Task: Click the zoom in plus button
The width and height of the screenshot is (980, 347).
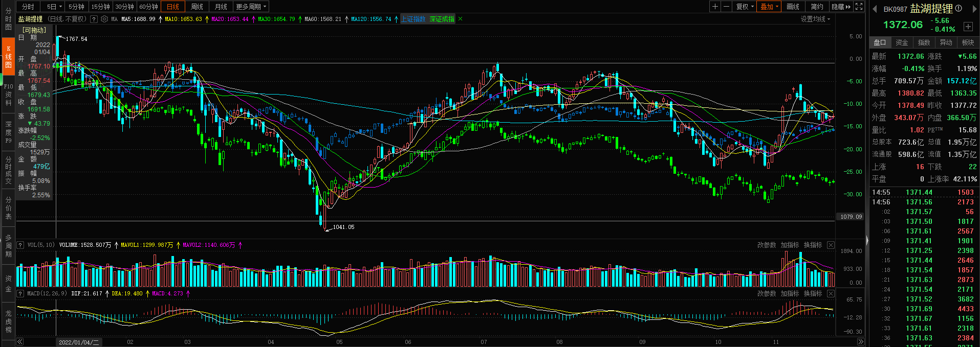Action: pos(715,7)
